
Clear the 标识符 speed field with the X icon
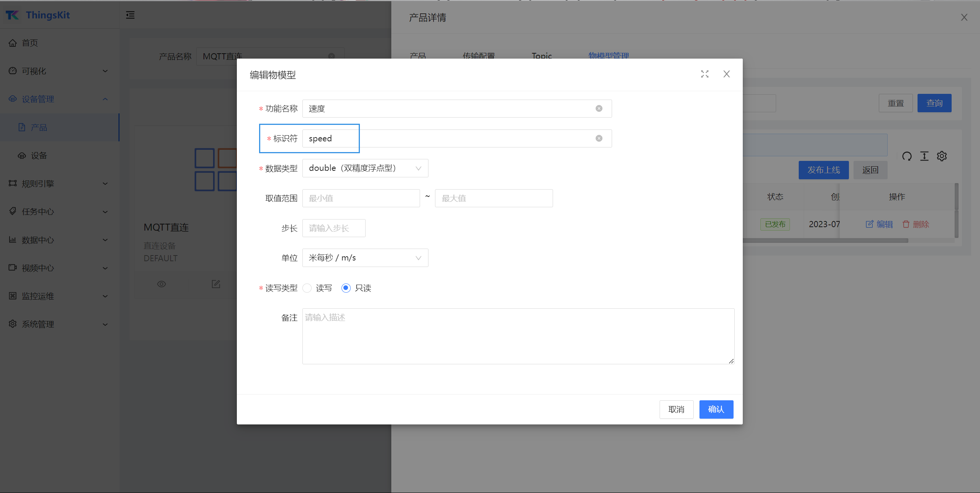pyautogui.click(x=599, y=139)
